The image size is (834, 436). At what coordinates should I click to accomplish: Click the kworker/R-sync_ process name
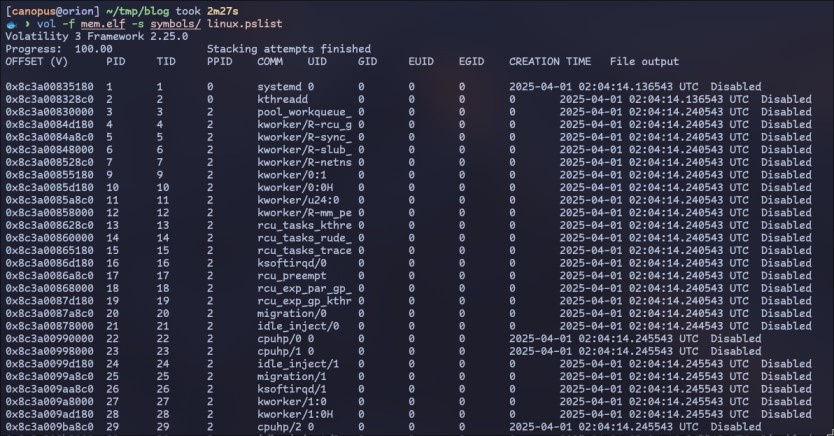pos(305,137)
